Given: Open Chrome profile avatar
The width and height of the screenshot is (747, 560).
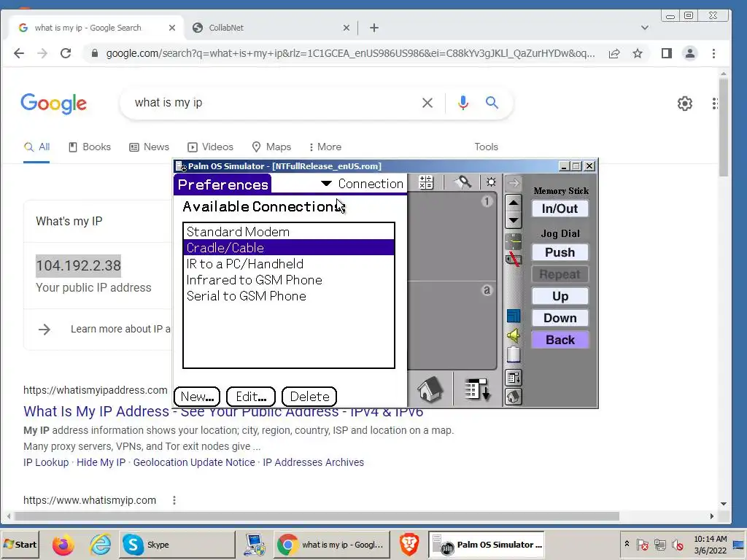Looking at the screenshot, I should point(690,53).
